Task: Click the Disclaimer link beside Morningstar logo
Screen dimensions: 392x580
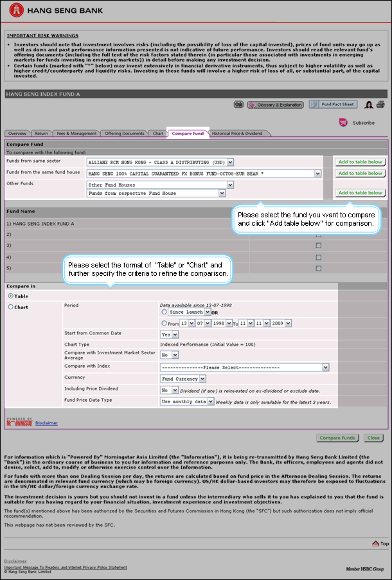Action: (x=47, y=423)
